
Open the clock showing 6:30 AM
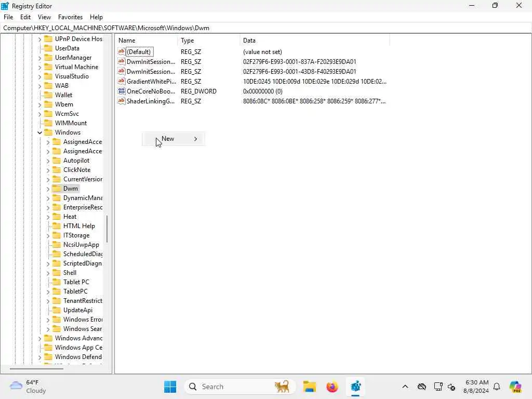tap(476, 387)
